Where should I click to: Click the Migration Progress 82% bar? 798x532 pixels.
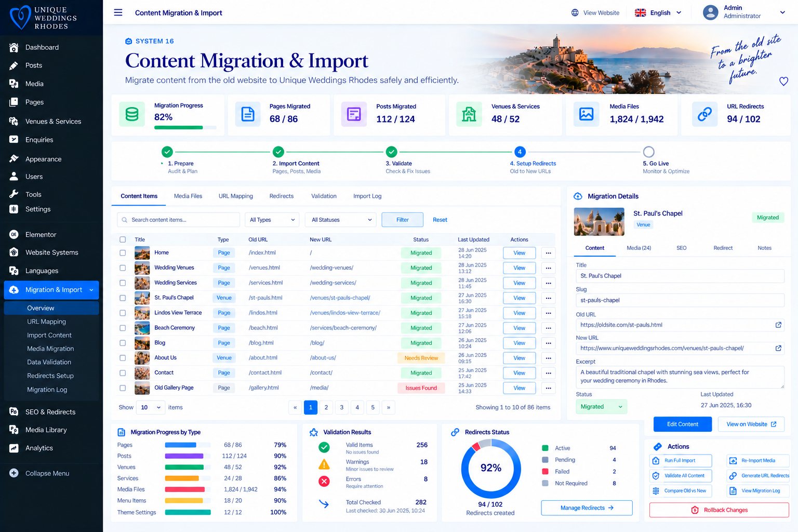[x=185, y=128]
